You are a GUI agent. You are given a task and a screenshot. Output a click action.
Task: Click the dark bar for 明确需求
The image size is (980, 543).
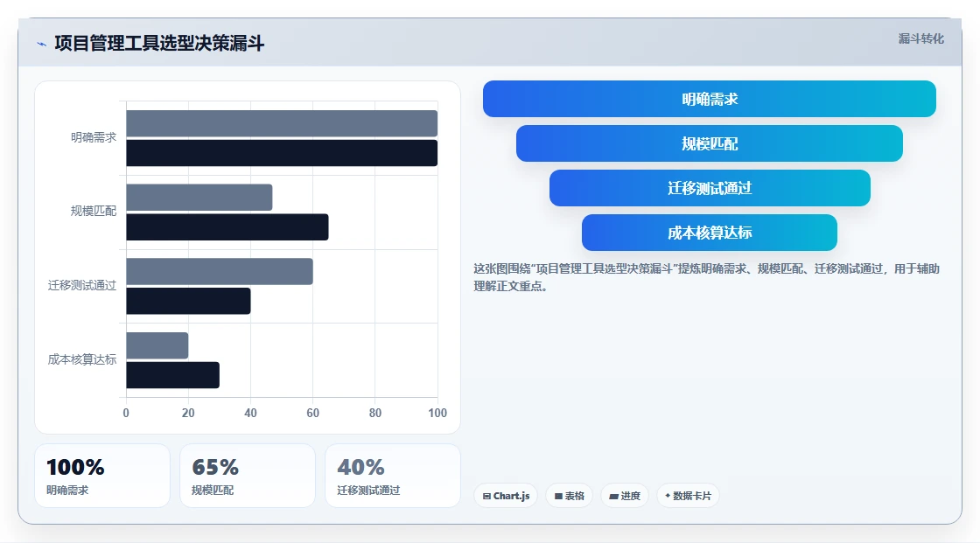pos(282,153)
